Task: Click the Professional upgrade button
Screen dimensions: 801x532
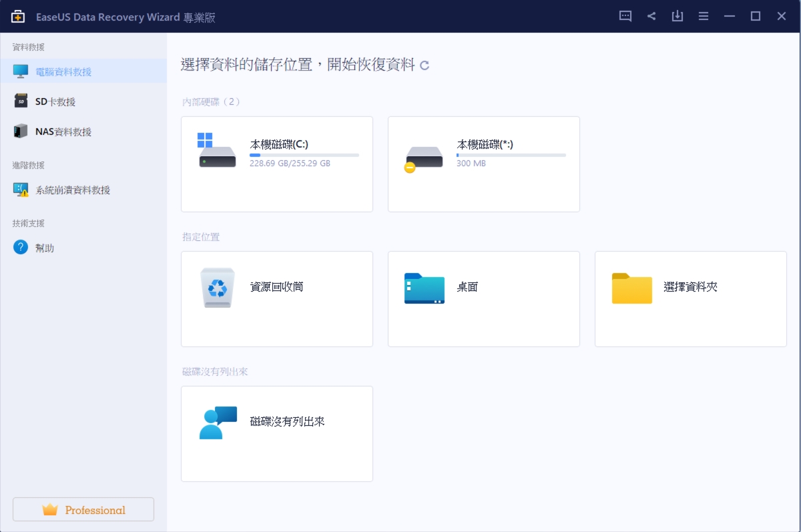Action: [x=83, y=509]
